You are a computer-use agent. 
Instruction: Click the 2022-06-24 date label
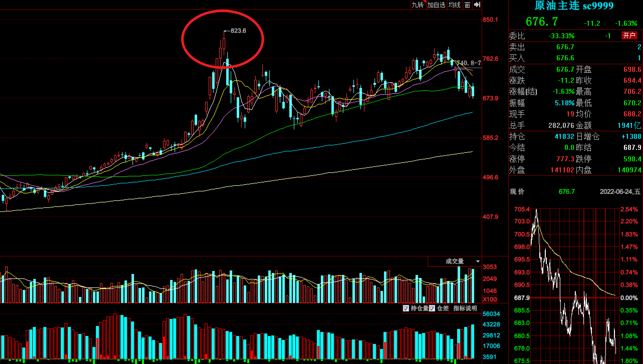(620, 192)
